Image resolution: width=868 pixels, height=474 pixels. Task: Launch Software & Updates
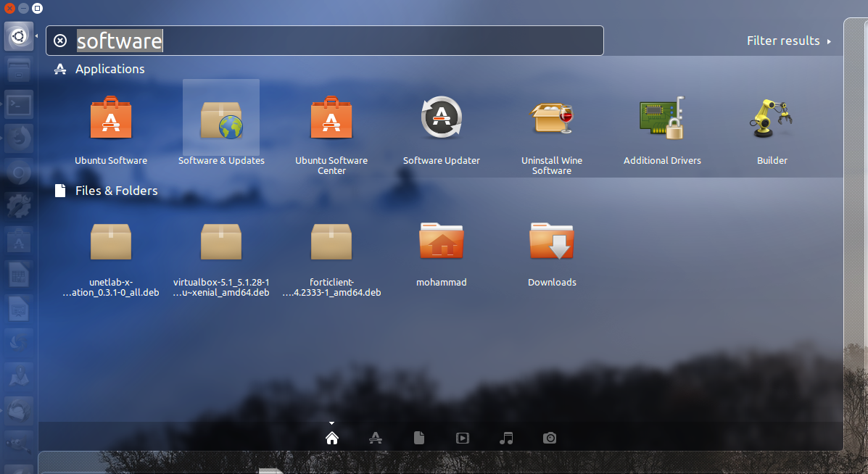[221, 120]
